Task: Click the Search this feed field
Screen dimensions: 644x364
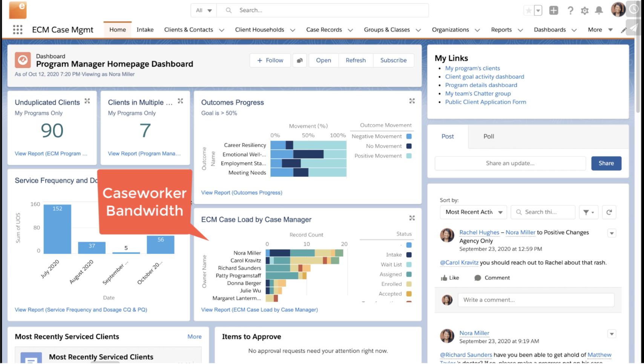Action: click(x=543, y=212)
